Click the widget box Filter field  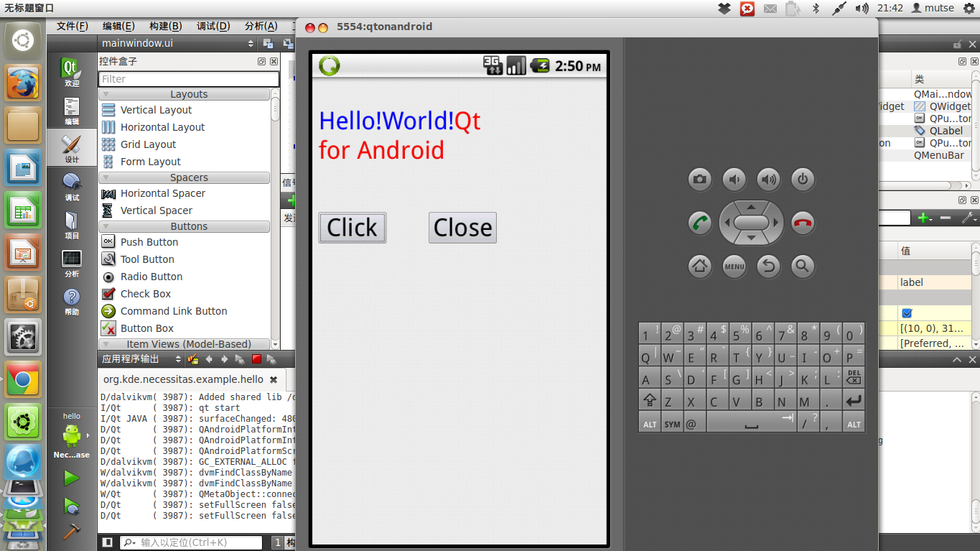[188, 79]
